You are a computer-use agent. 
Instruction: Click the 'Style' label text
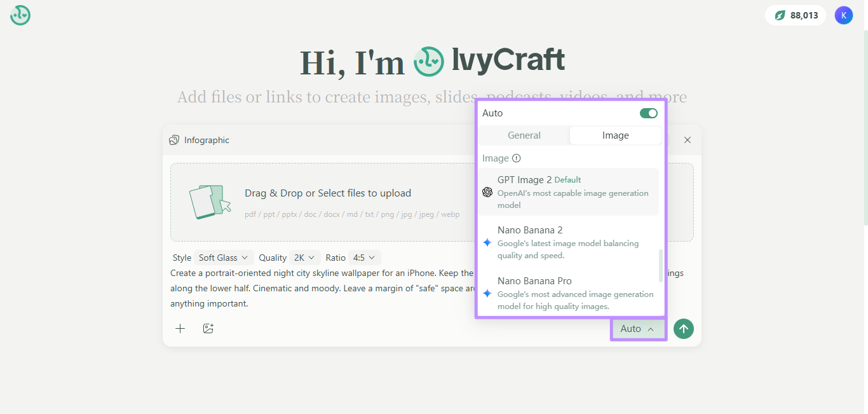pyautogui.click(x=182, y=258)
